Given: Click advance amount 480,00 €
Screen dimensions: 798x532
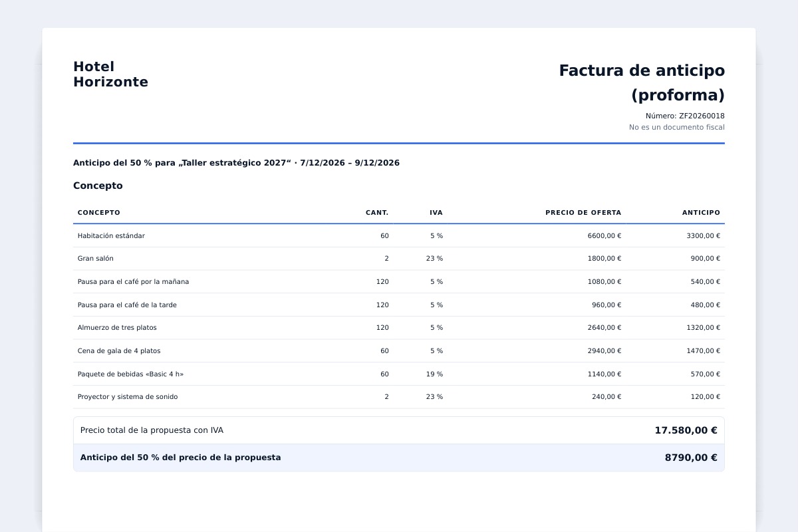Looking at the screenshot, I should coord(705,305).
